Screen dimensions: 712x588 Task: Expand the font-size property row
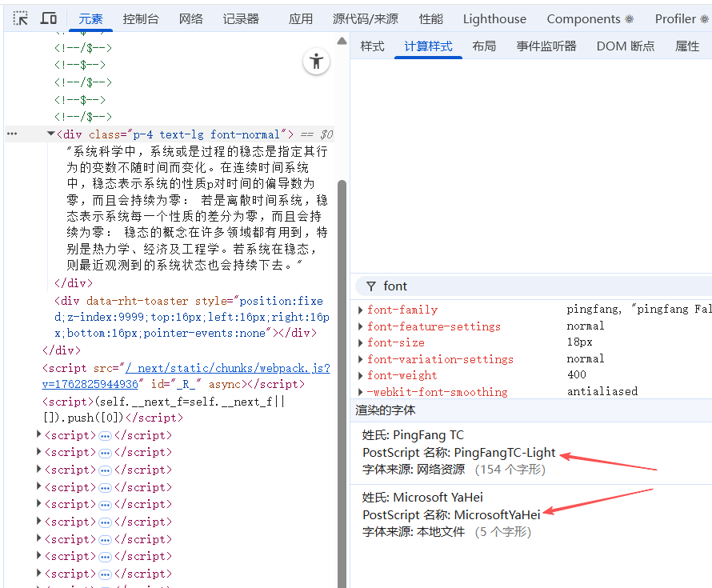tap(361, 342)
